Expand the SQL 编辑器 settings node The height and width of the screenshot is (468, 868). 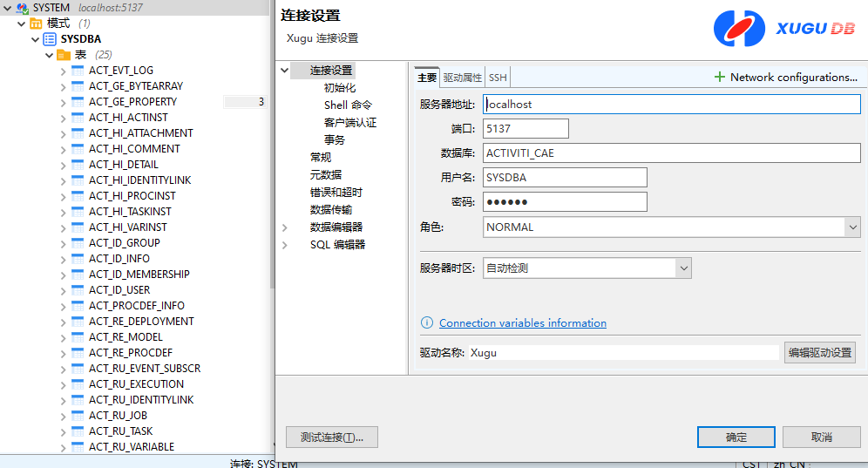pos(285,245)
